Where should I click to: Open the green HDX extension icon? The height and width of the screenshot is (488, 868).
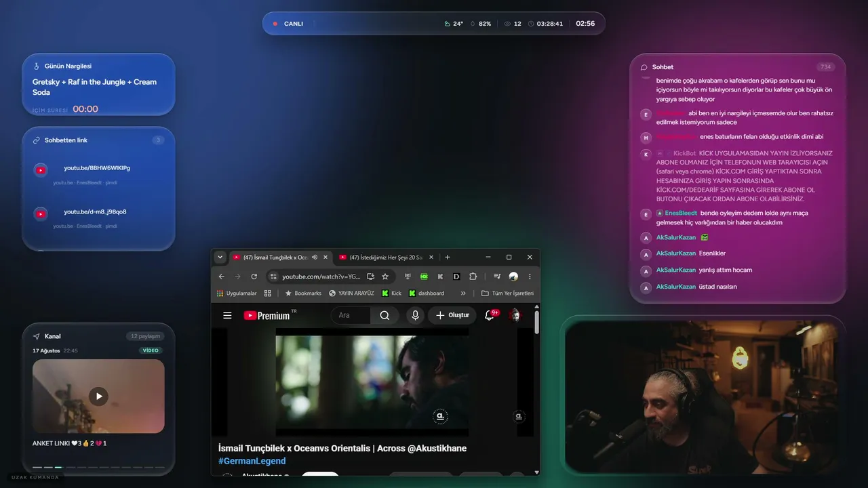pos(424,277)
